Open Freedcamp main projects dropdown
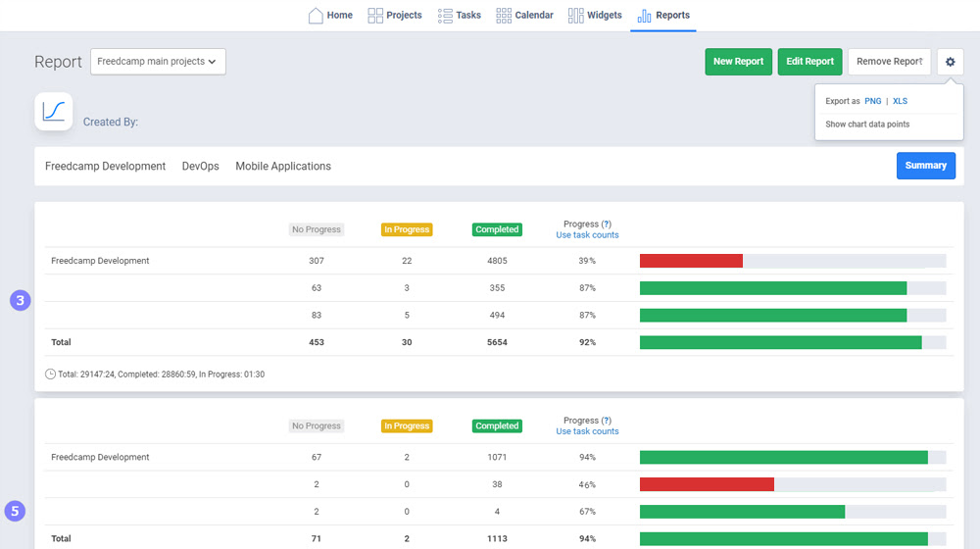 point(158,62)
